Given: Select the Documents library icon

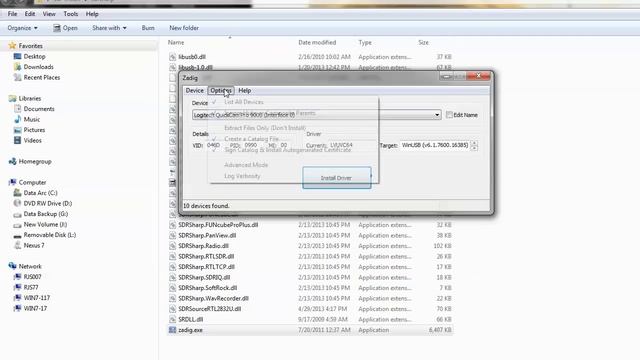Looking at the screenshot, I should (x=17, y=109).
